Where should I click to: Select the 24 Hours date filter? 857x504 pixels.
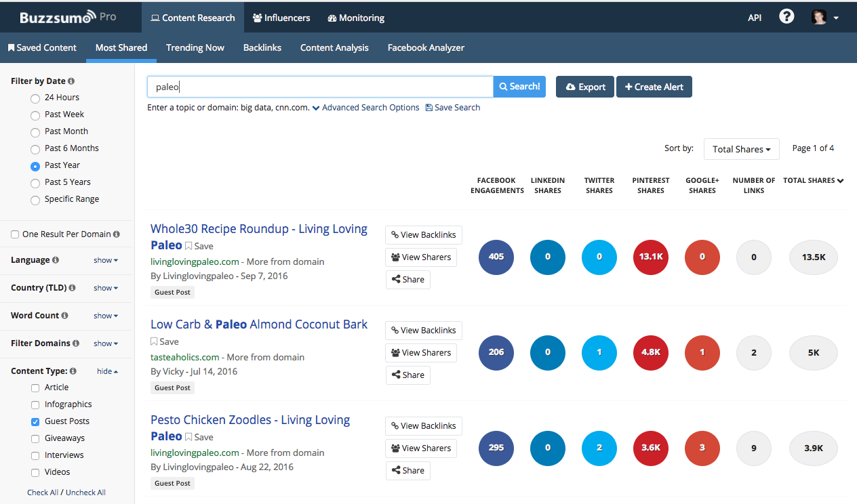pyautogui.click(x=35, y=98)
